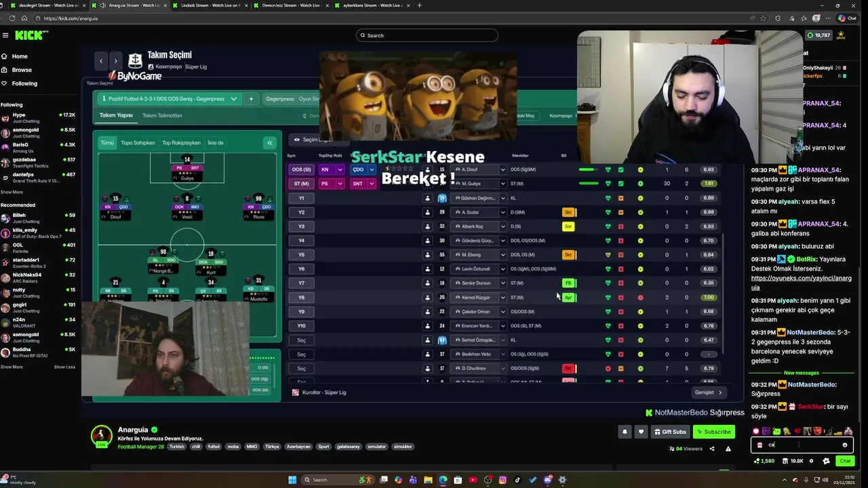Click the gift icon inside chat input
Screen dimensions: 868x488
tap(759, 445)
